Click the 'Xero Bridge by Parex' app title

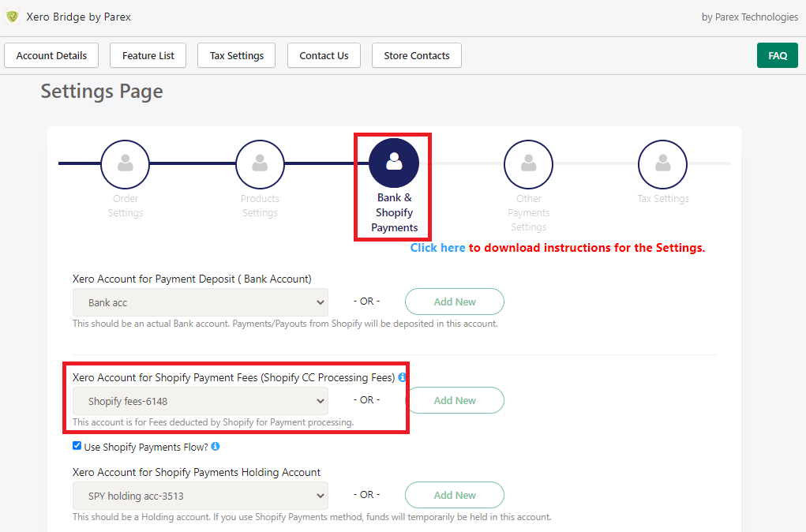pos(79,17)
